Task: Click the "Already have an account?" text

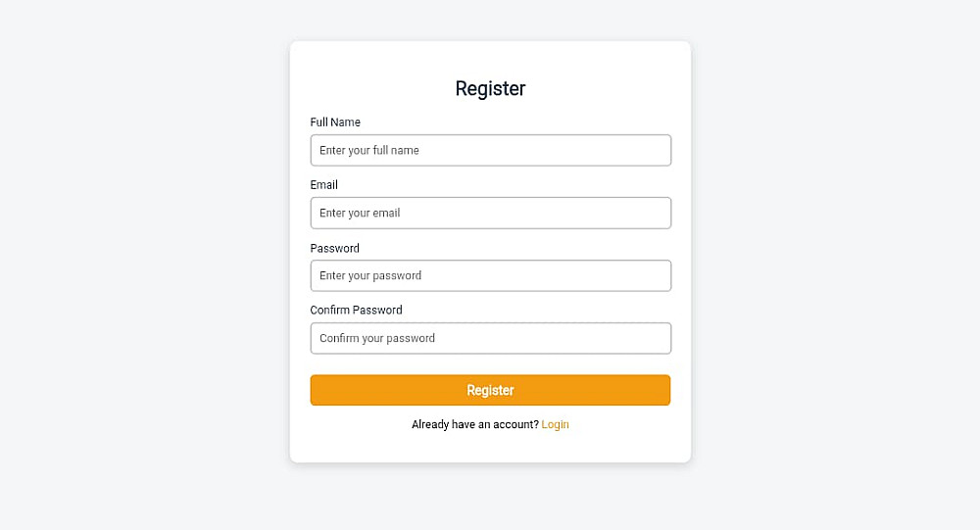Action: coord(474,424)
